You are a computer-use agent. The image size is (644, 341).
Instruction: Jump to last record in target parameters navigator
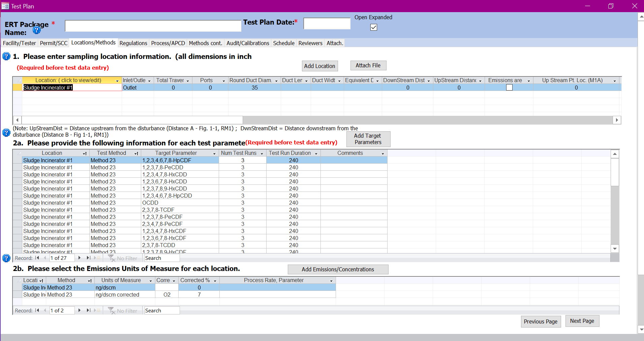pyautogui.click(x=88, y=258)
